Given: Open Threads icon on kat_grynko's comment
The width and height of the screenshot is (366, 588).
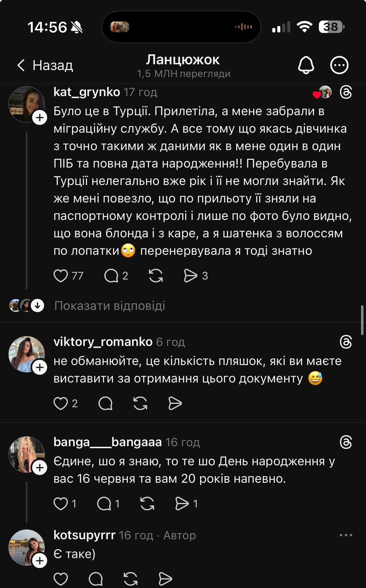Looking at the screenshot, I should (x=346, y=92).
